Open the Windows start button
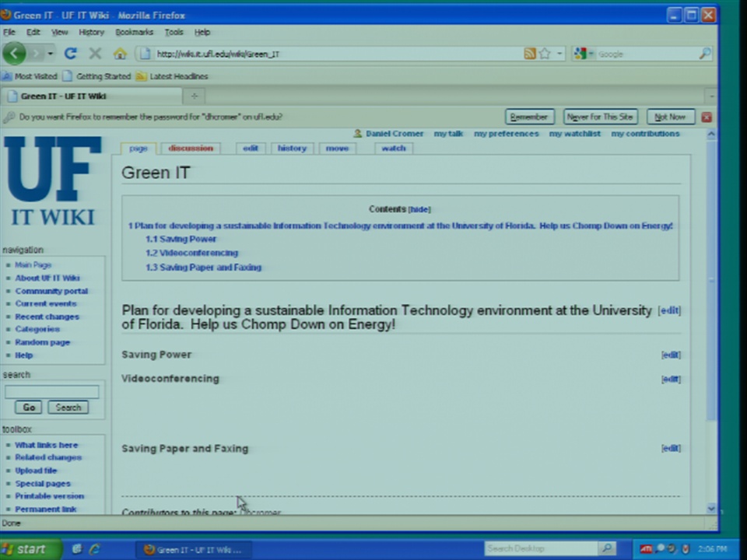Image resolution: width=747 pixels, height=560 pixels. (30, 550)
